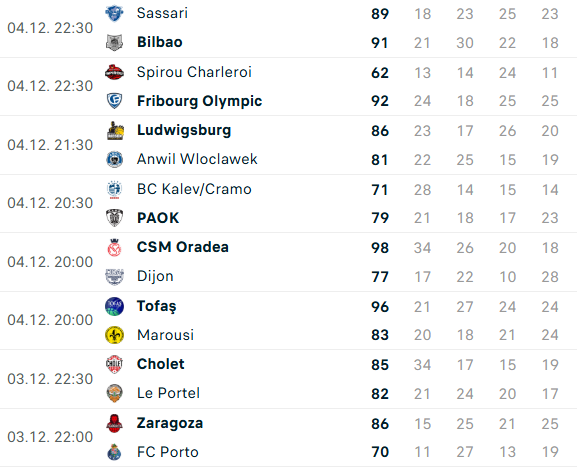Image resolution: width=577 pixels, height=471 pixels.
Task: Click the yellow Marousi team logo
Action: tap(114, 335)
